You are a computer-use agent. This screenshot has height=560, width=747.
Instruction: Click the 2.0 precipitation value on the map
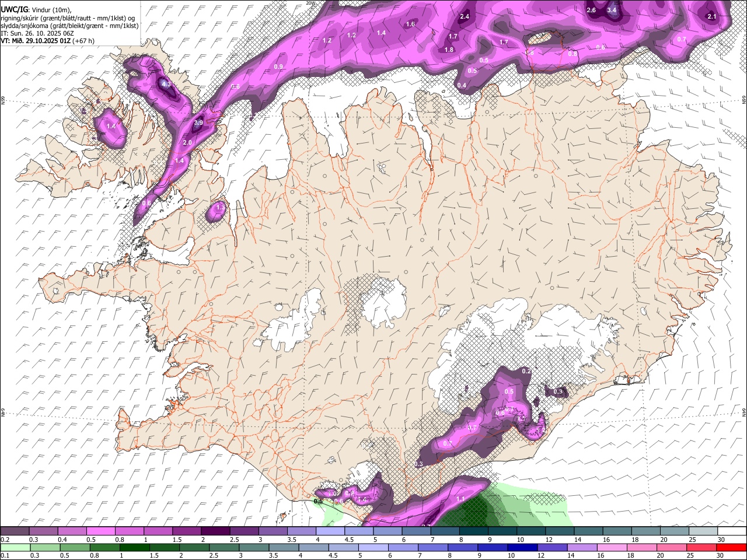coord(187,142)
